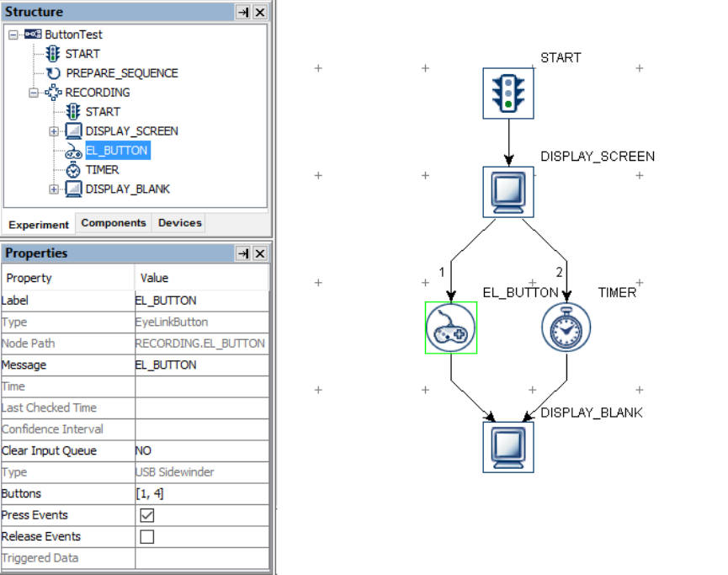Select EL_BUTTON label in Structure tree

(x=118, y=151)
